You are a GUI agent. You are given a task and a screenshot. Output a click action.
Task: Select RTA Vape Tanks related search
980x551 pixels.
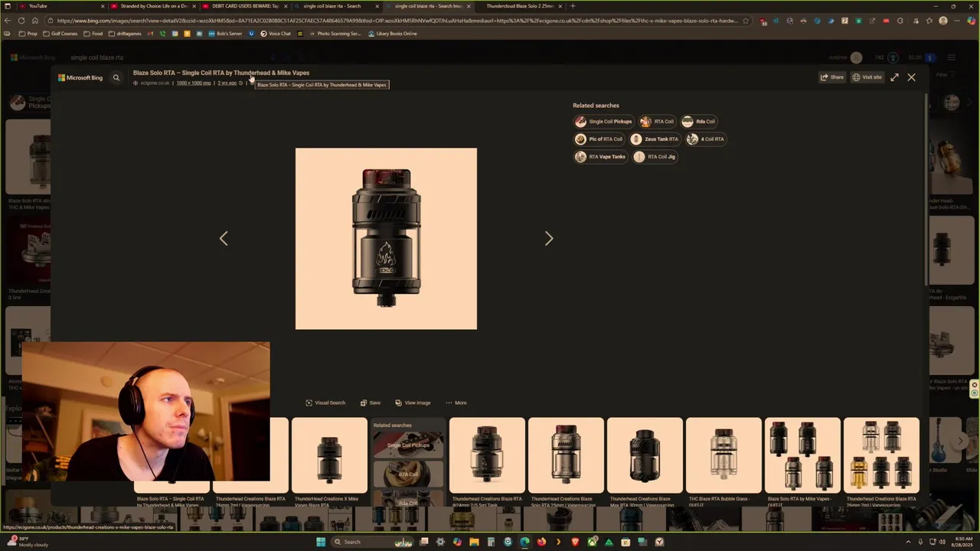tap(601, 156)
